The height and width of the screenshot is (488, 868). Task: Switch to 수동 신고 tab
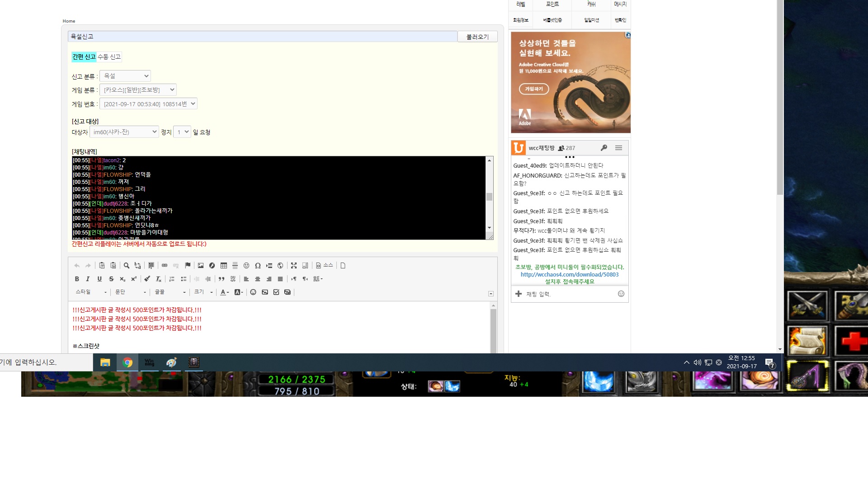[x=109, y=57]
